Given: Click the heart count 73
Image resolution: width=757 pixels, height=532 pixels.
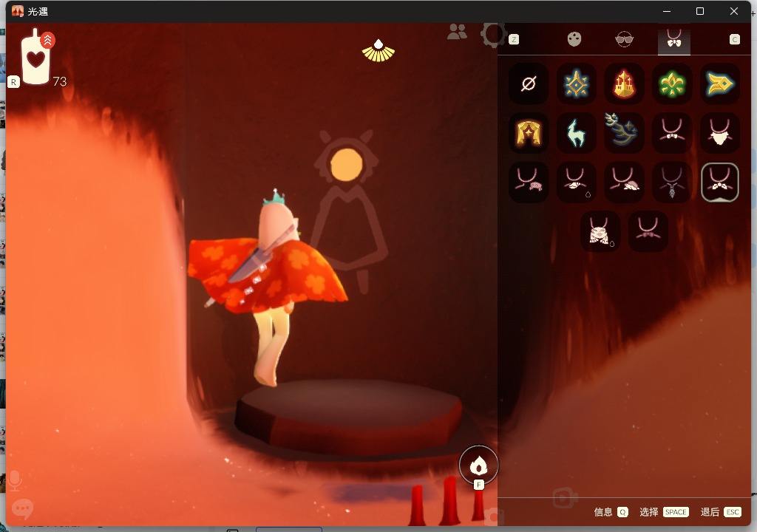Looking at the screenshot, I should pos(60,81).
